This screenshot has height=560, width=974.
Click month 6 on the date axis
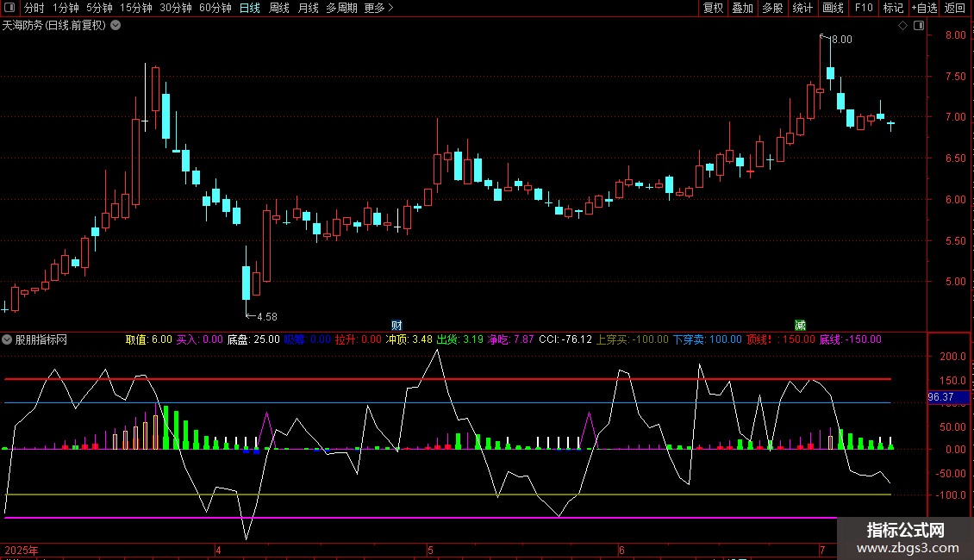621,550
